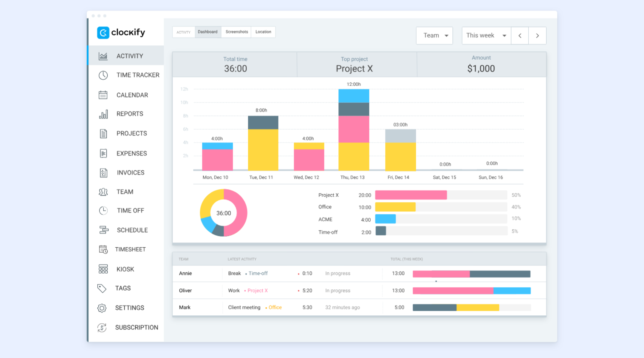
Task: Click the Project X legend label
Action: click(x=329, y=195)
